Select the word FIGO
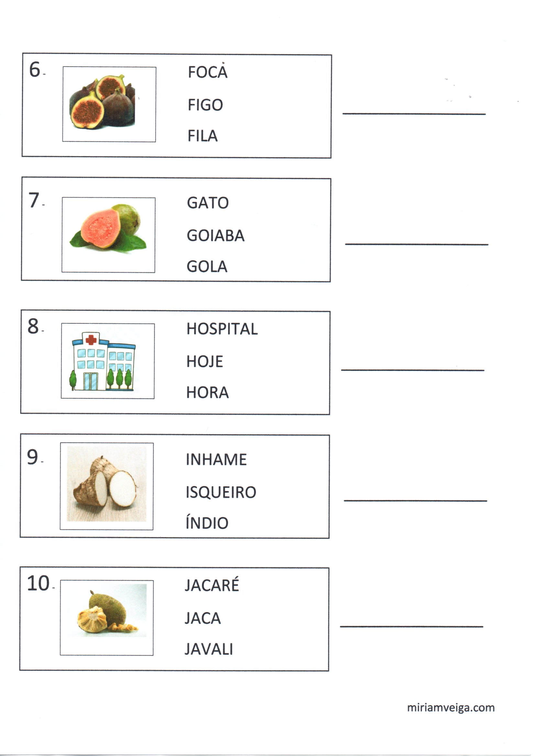Screen dimensions: 535x756 (x=205, y=105)
